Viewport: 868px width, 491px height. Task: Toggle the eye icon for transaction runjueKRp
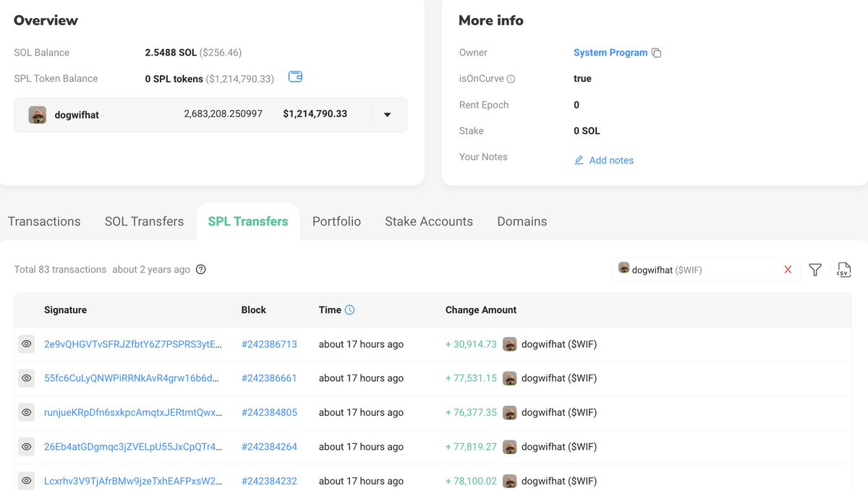click(x=26, y=412)
